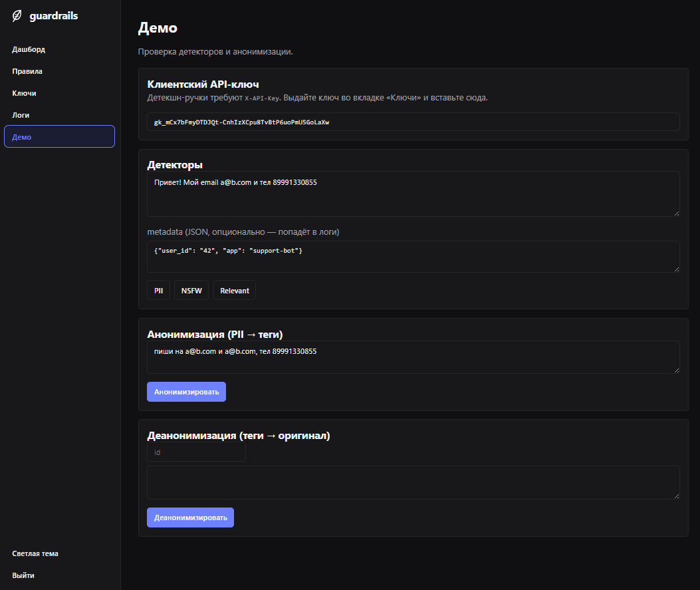Screen dimensions: 700x590
Task: Focus the client API key field
Action: coord(413,122)
